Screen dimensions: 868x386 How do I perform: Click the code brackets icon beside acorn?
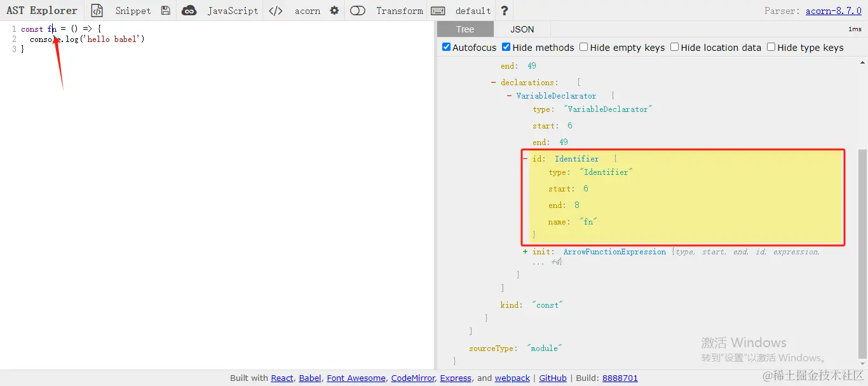click(x=276, y=11)
